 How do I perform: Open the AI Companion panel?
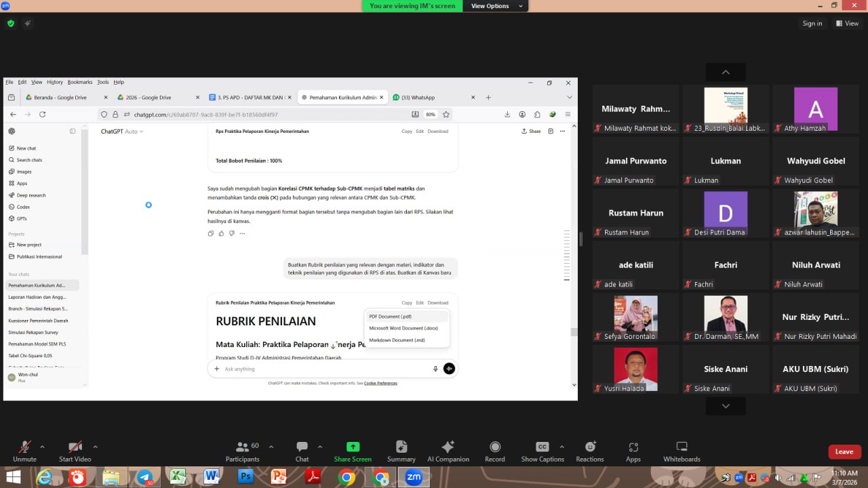coord(448,451)
